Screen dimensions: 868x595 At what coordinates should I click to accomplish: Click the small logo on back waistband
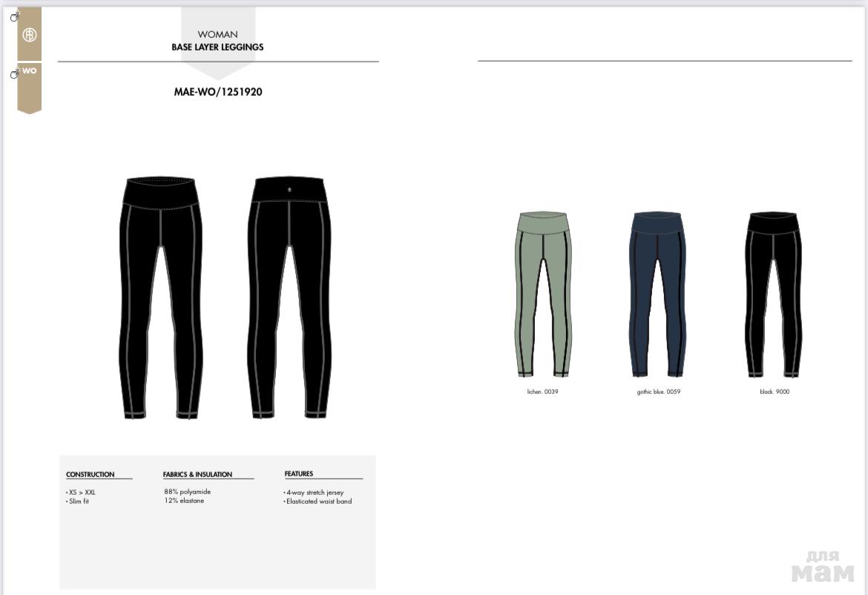(289, 190)
